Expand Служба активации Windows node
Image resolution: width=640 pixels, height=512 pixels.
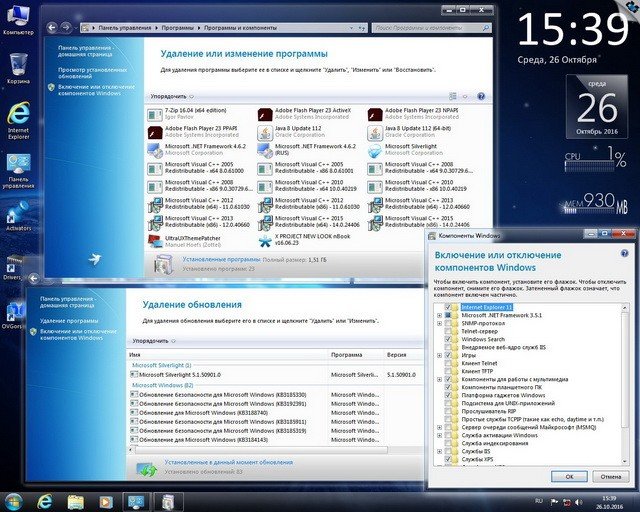pos(440,435)
